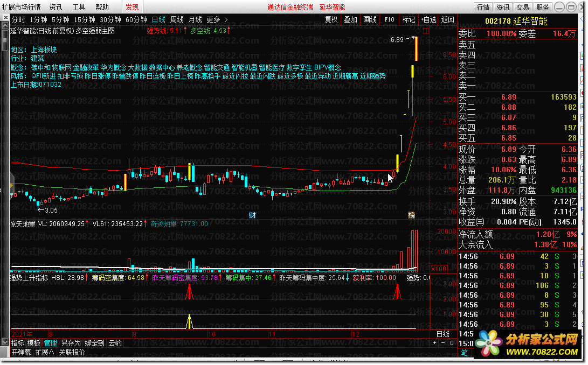Screen dimensions: 588x365
Task: Open the 管理 tab
Action: click(50, 343)
